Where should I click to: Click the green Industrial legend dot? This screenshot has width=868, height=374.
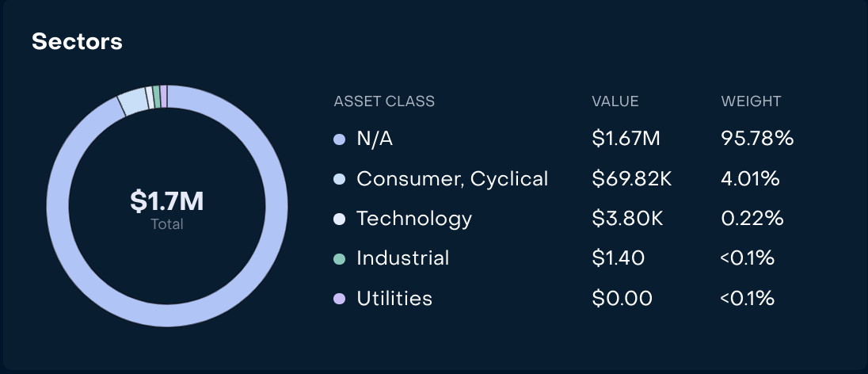340,258
